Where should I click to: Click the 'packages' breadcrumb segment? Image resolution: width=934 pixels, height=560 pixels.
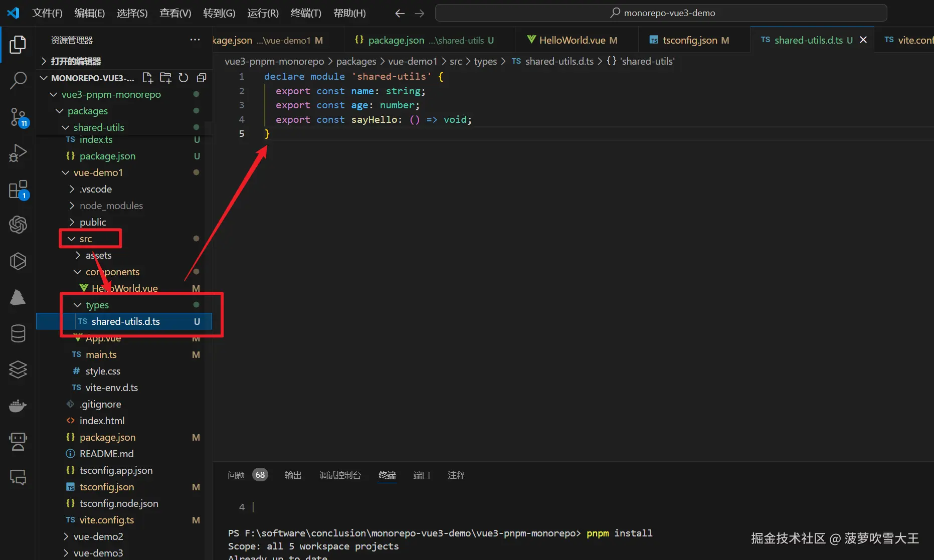click(356, 61)
